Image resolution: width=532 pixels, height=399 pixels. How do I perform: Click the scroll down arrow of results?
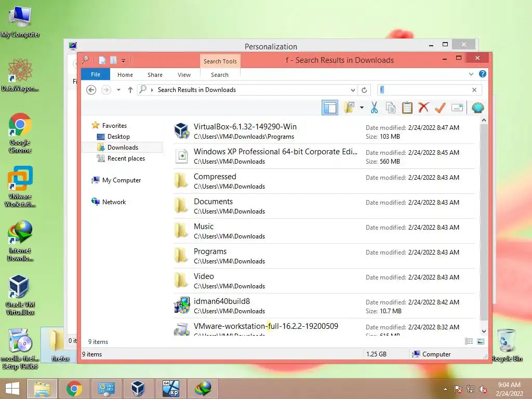click(484, 331)
